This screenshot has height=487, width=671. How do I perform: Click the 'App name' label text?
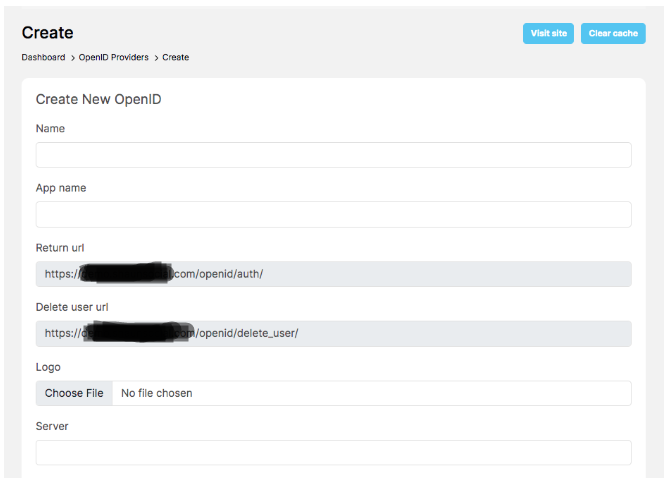click(x=61, y=188)
